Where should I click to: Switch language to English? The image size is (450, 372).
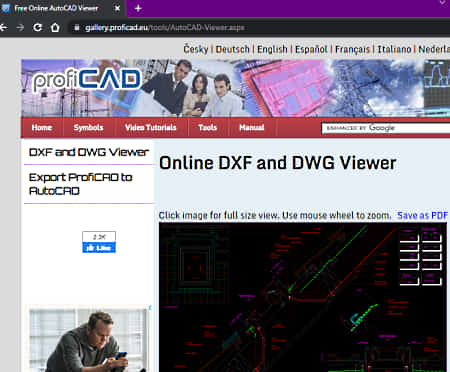[272, 49]
